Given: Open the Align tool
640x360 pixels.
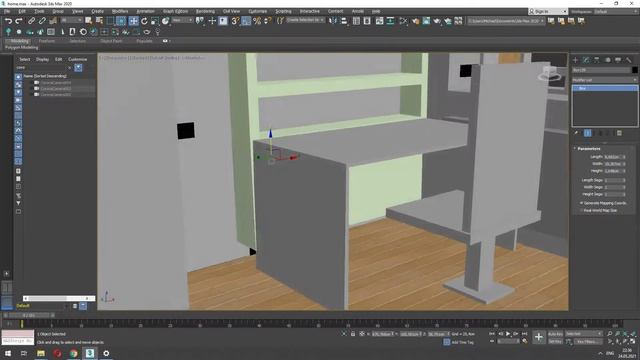Looking at the screenshot, I should click(x=343, y=21).
